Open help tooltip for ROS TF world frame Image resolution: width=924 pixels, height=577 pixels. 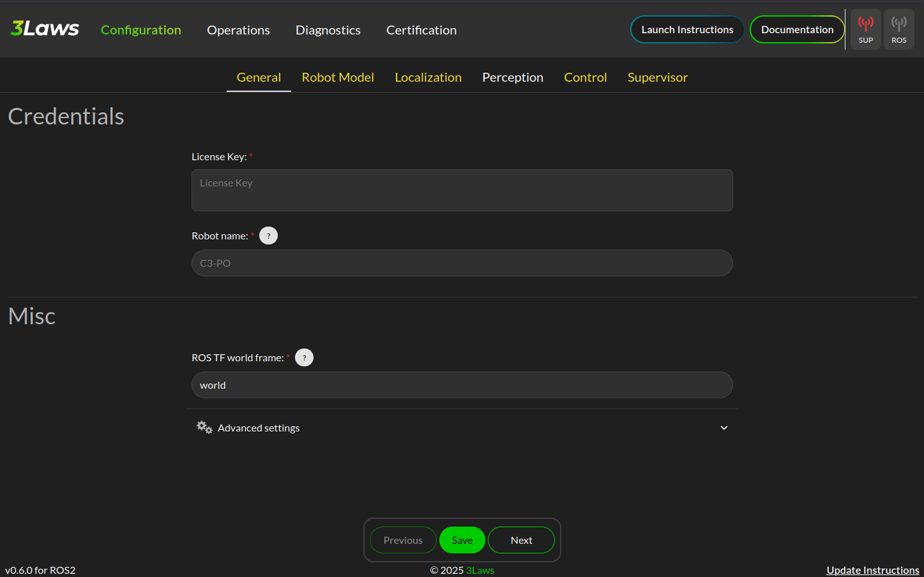pos(304,357)
